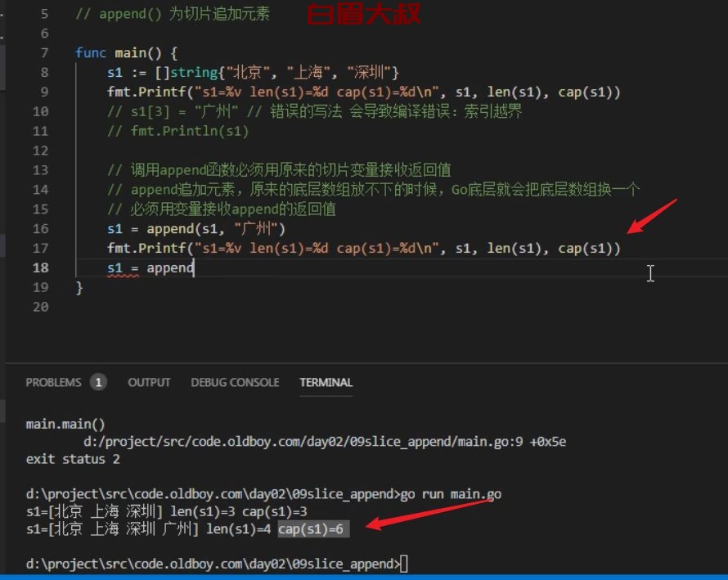Click the main.go:9 stack trace path
Image resolution: width=728 pixels, height=580 pixels.
325,442
